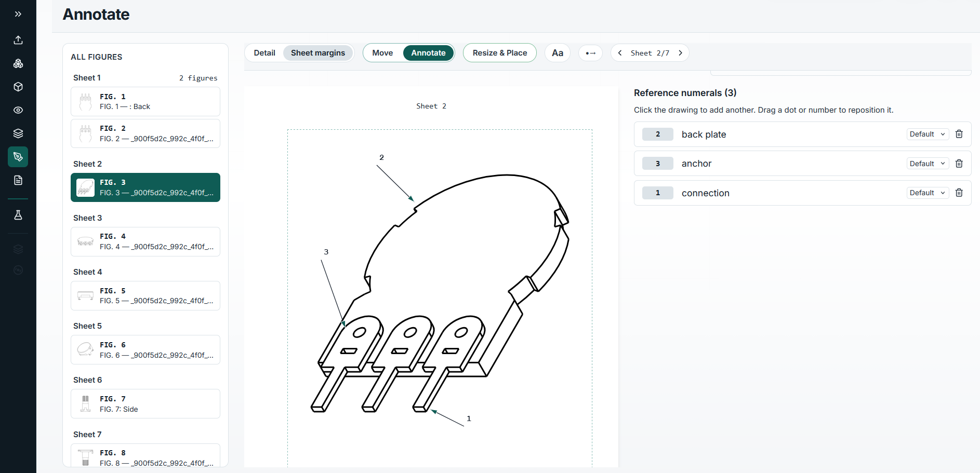Select Annotate mode
This screenshot has height=473, width=980.
[428, 53]
